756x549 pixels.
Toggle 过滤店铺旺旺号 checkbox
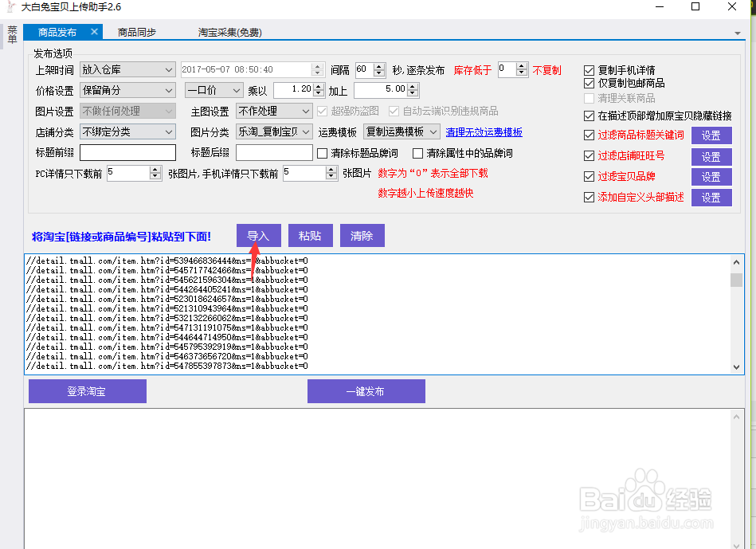click(x=589, y=156)
